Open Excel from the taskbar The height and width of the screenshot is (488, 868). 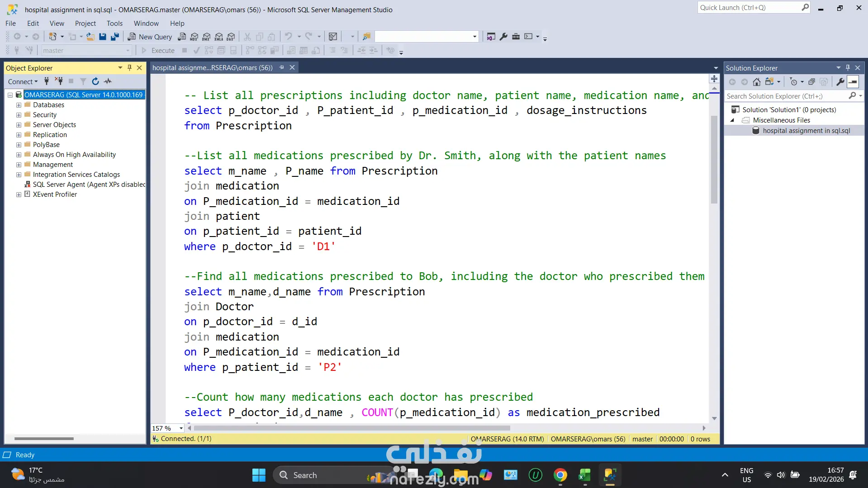[x=584, y=475]
